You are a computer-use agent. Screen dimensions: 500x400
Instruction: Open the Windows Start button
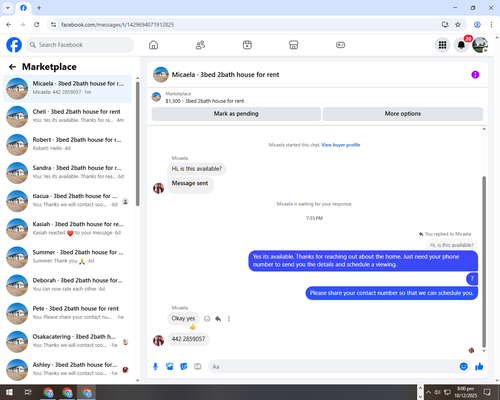pyautogui.click(x=9, y=392)
